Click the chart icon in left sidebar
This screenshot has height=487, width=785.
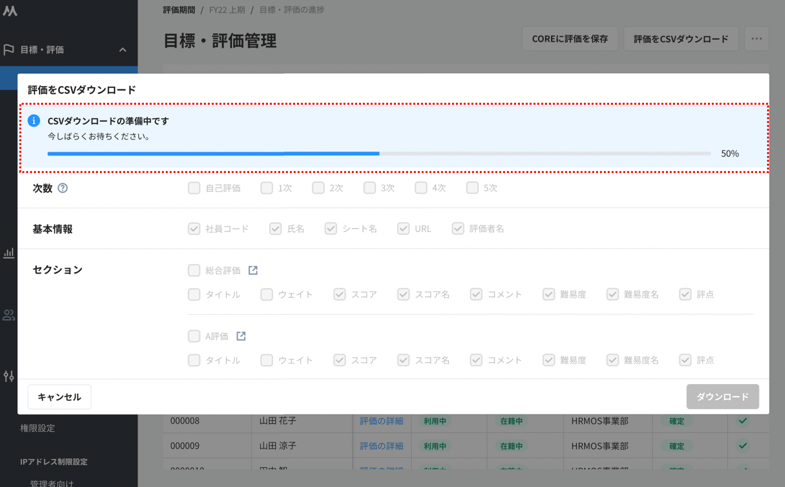coord(9,254)
